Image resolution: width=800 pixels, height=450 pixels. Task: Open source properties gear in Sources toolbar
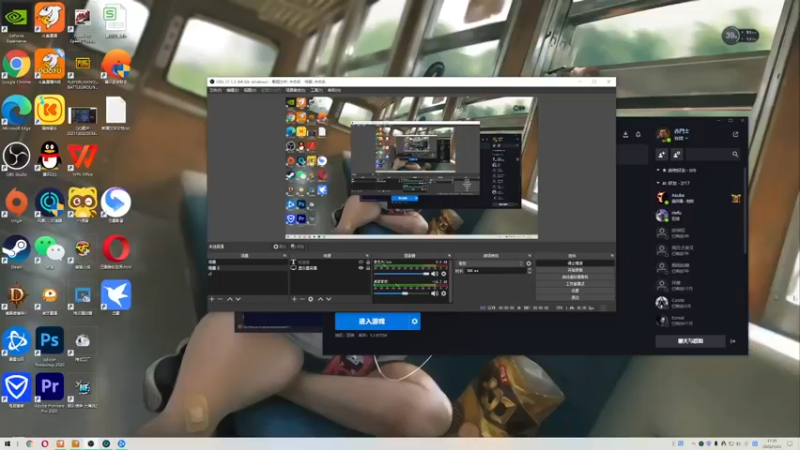[310, 299]
